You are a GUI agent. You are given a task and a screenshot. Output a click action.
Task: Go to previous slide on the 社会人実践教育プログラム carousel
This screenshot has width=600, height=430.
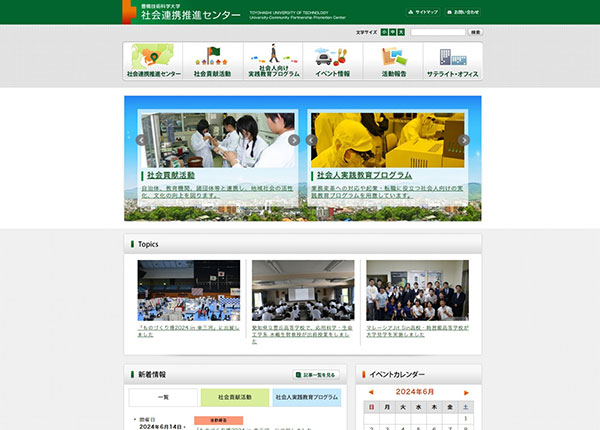point(311,140)
